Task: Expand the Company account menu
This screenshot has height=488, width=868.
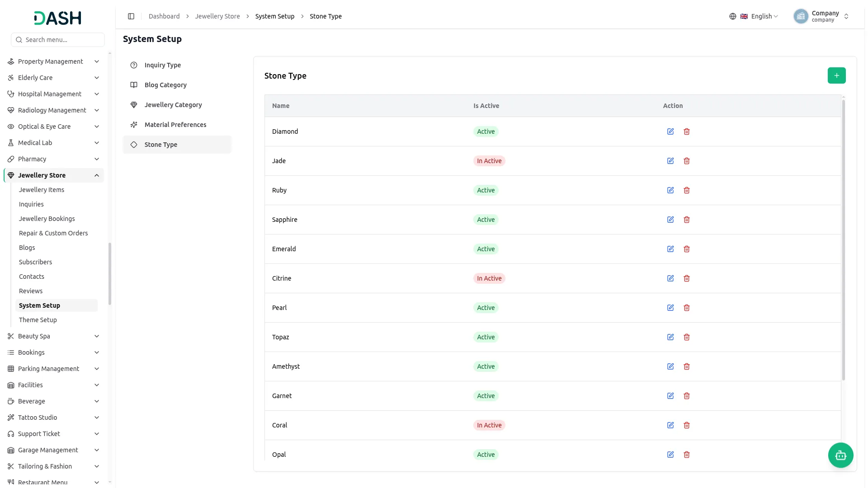Action: pos(821,16)
